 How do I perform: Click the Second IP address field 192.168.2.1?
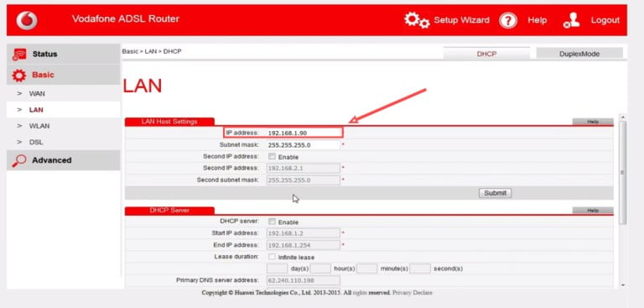click(x=304, y=168)
